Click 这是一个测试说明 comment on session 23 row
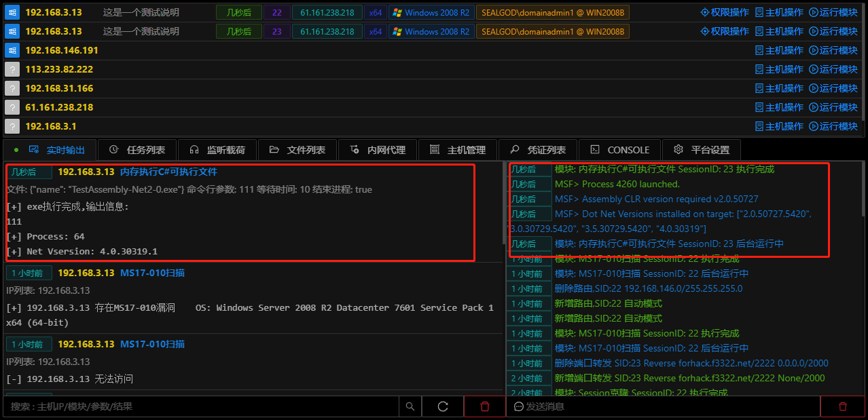Viewport: 868px width, 420px height. click(x=141, y=31)
